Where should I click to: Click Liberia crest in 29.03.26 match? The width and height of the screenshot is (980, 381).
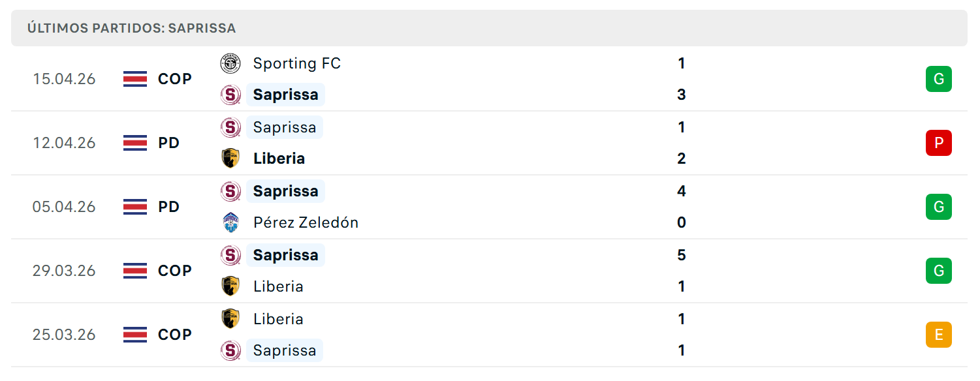coord(230,286)
